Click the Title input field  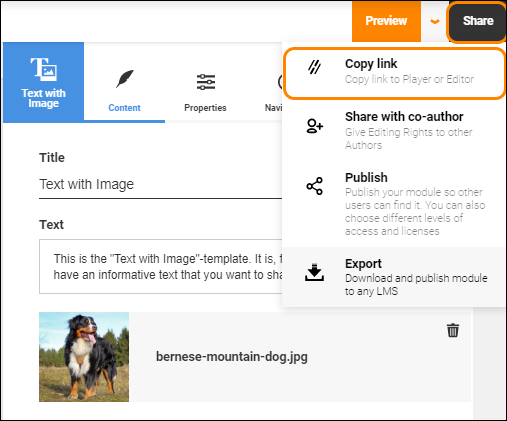click(x=160, y=184)
